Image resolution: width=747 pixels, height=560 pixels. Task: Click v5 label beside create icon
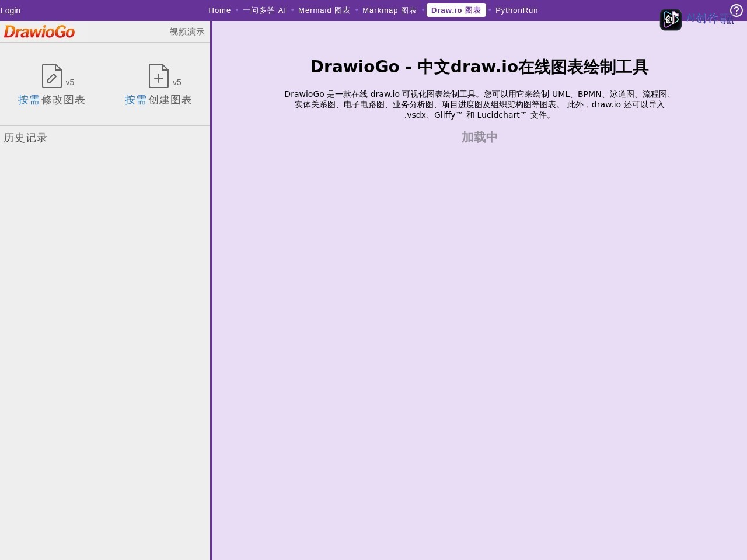177,82
